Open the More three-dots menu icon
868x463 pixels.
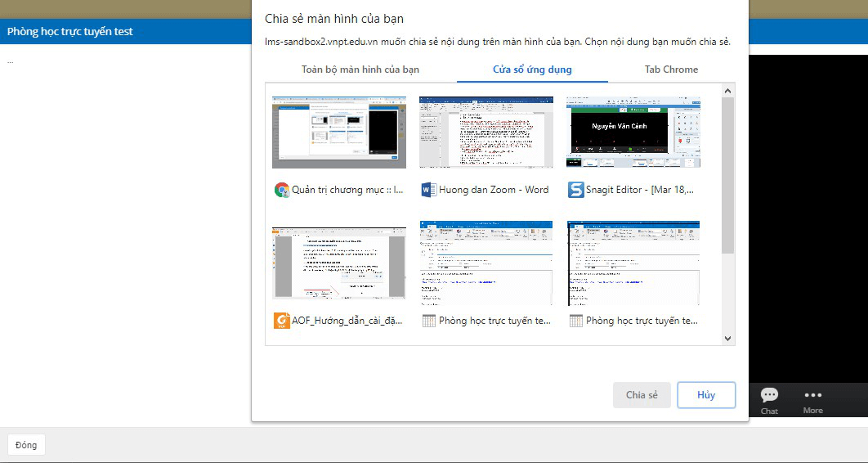click(812, 396)
